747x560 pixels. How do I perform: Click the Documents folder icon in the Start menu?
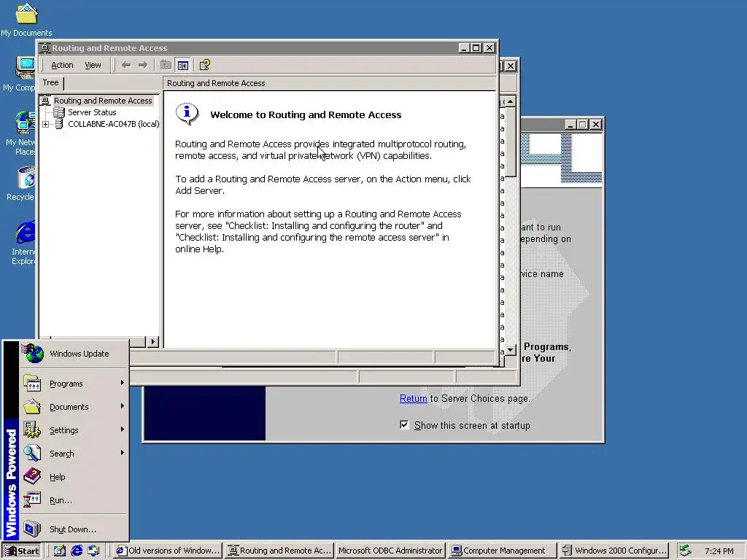point(32,407)
